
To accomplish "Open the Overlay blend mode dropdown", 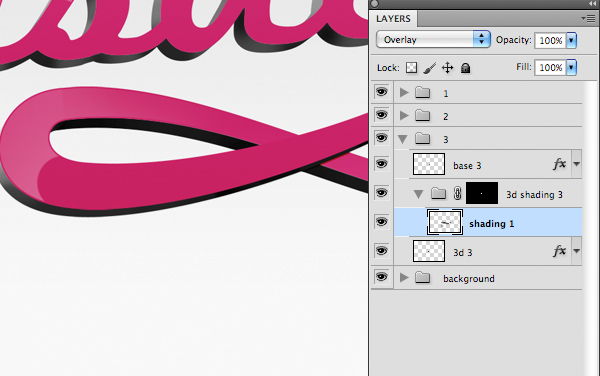I will click(x=433, y=39).
